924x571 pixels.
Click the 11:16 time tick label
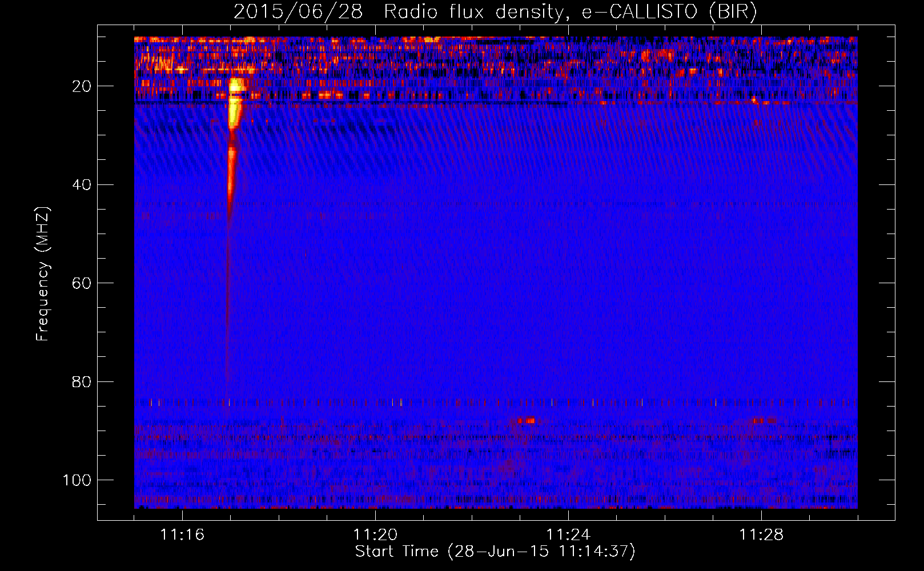tap(182, 534)
